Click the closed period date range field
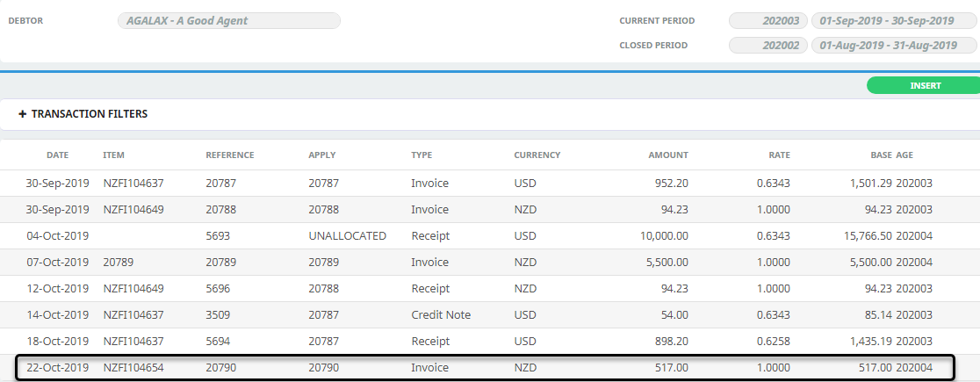Viewport: 980px width, 382px height. 894,45
